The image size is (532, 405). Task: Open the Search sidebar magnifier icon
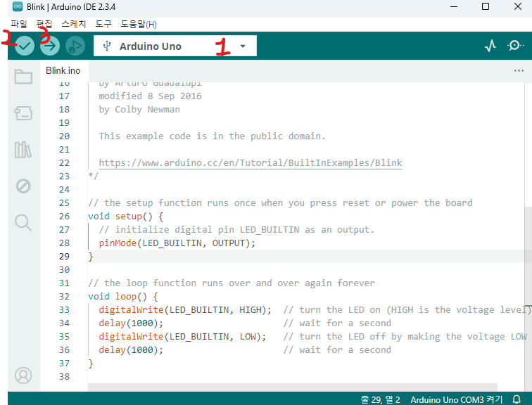pos(23,223)
